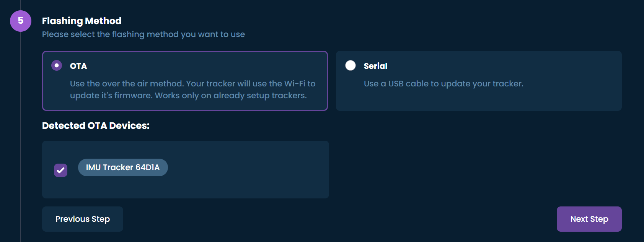
Task: Click the Detected OTA Devices heading
Action: [x=96, y=125]
